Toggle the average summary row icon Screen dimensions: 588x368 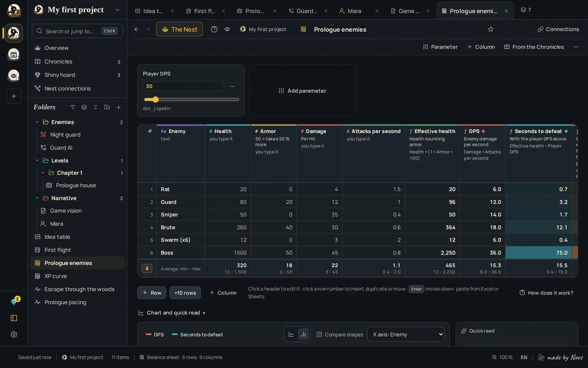(x=147, y=268)
